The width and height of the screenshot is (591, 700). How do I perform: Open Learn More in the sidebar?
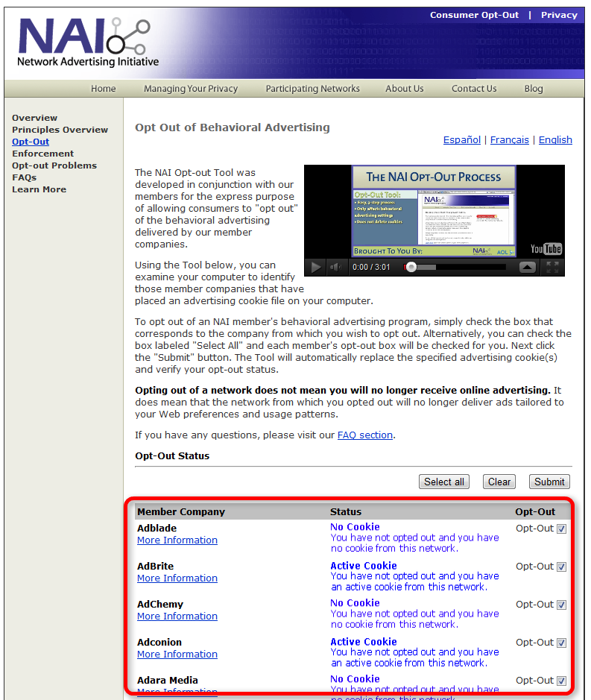tap(39, 189)
